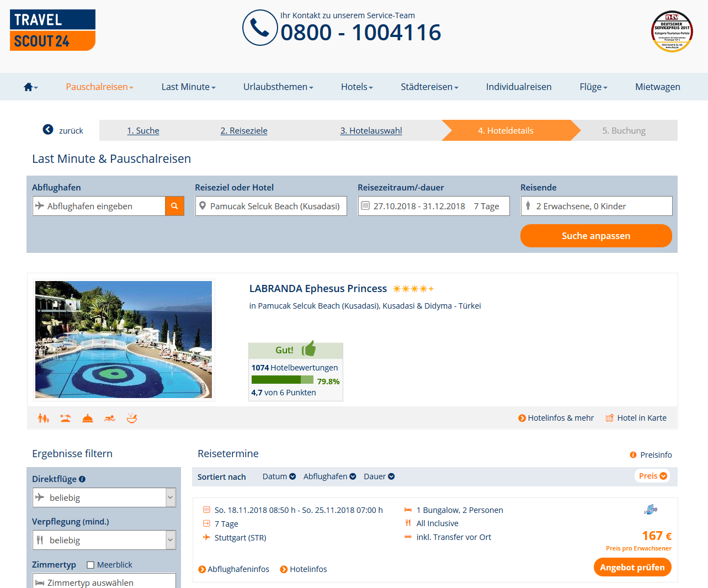Click the back arrow icon next to zurück
This screenshot has height=588, width=708.
click(48, 130)
